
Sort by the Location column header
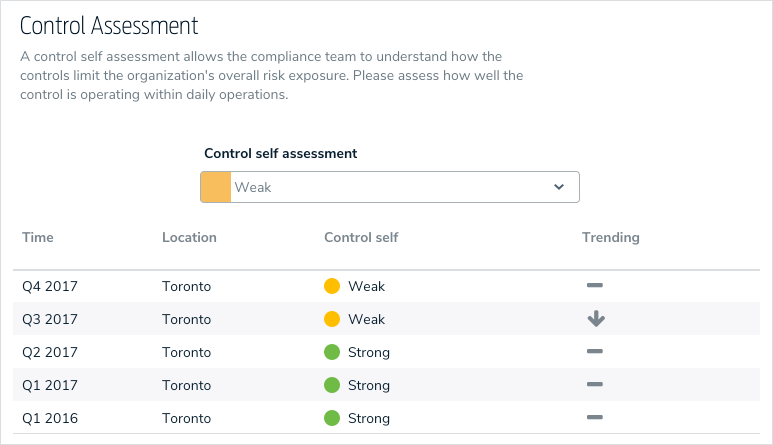[x=189, y=238]
